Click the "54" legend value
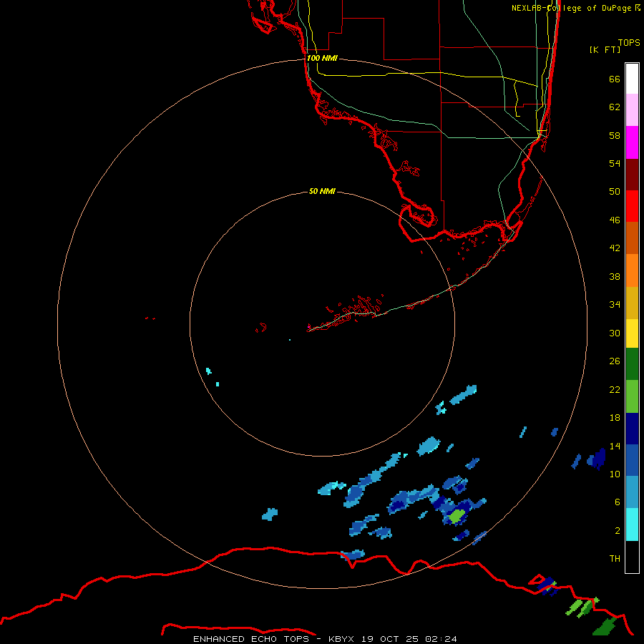This screenshot has width=644, height=644. (x=615, y=163)
